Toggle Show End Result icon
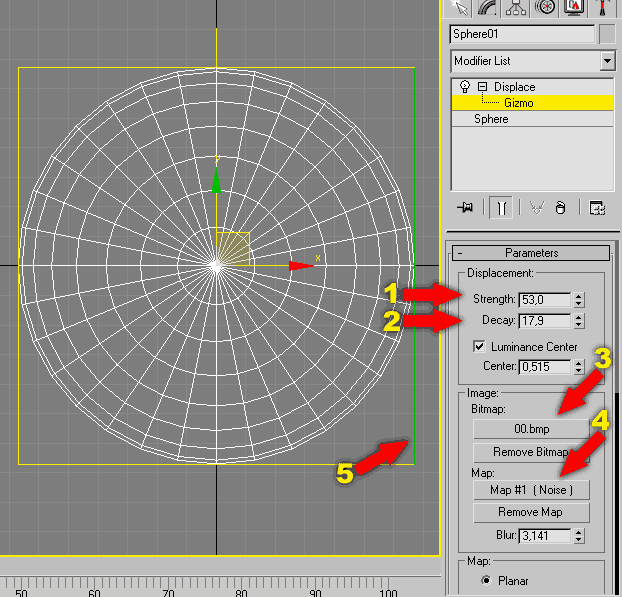Screen dimensions: 622x597 501,208
